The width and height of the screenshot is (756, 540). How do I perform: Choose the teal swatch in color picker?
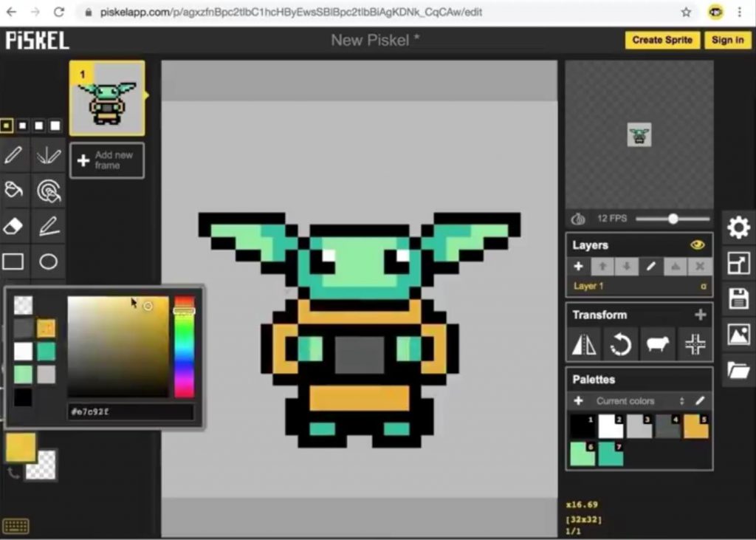47,352
